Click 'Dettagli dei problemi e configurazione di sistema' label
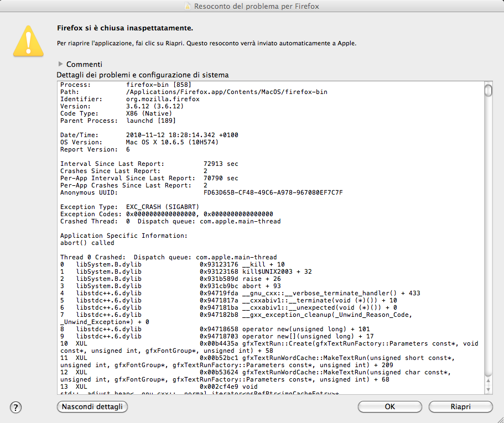The width and height of the screenshot is (504, 423). pos(143,75)
